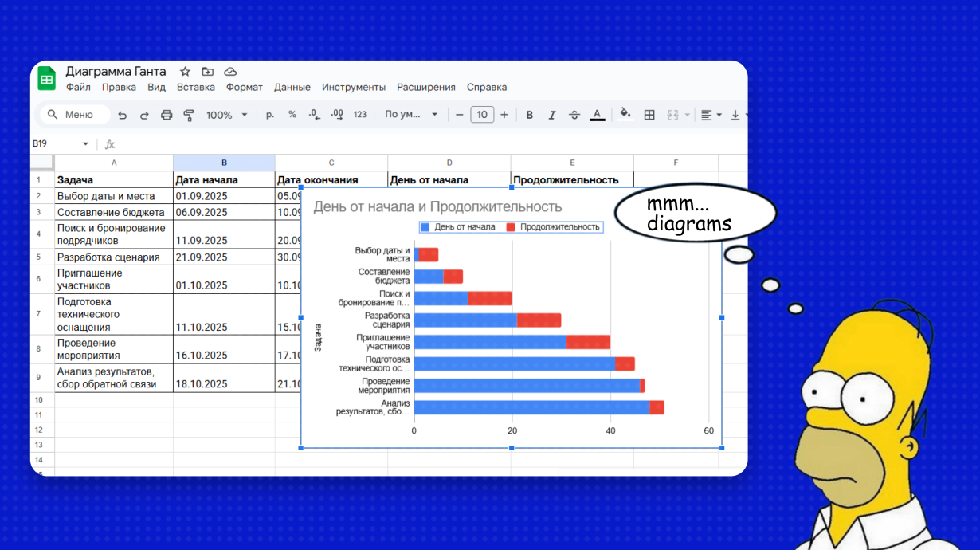Screen dimensions: 980x550
Task: Click the Меню search button
Action: [75, 115]
